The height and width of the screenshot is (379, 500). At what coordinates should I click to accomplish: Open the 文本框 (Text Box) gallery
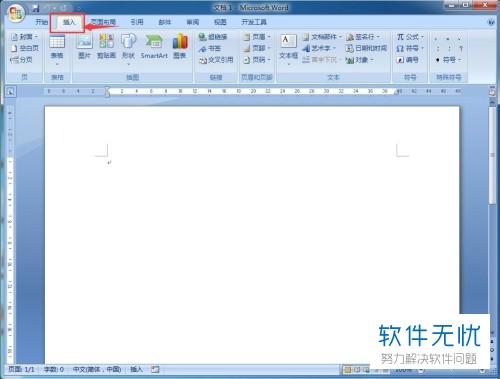point(288,49)
